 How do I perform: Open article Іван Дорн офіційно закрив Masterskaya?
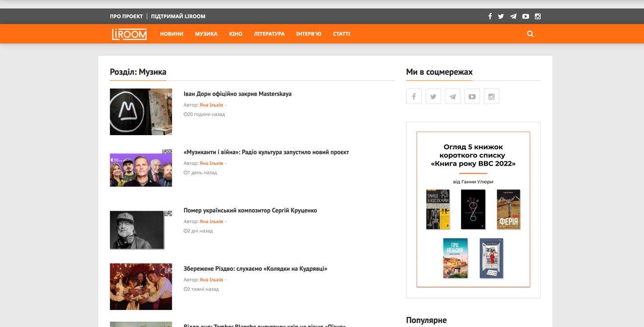pos(237,94)
